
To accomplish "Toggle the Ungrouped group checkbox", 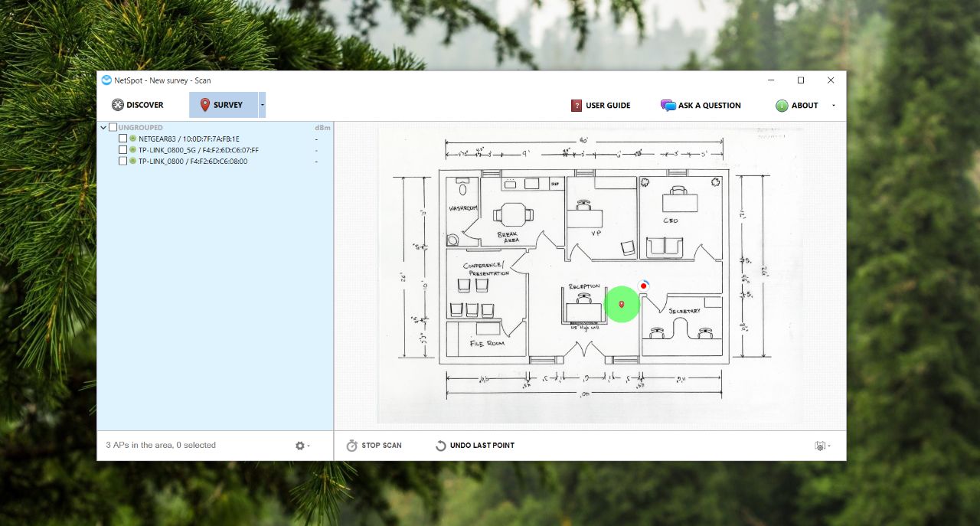I will point(113,128).
